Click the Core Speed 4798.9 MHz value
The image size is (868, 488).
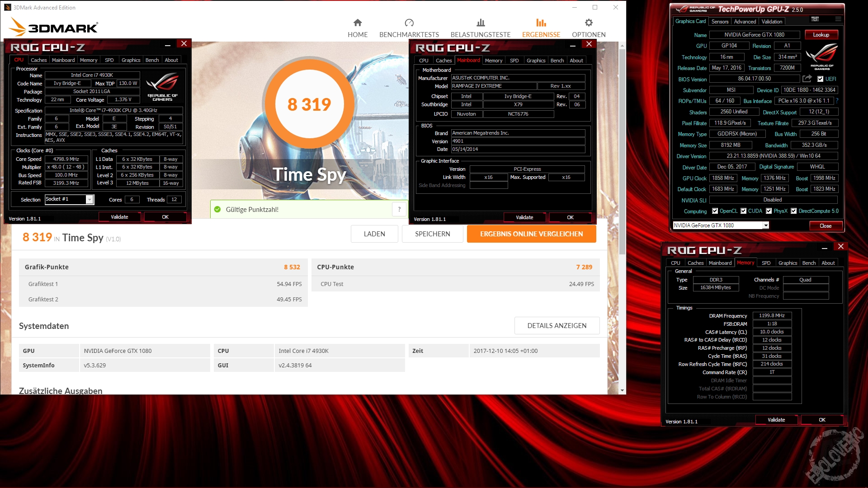[66, 159]
